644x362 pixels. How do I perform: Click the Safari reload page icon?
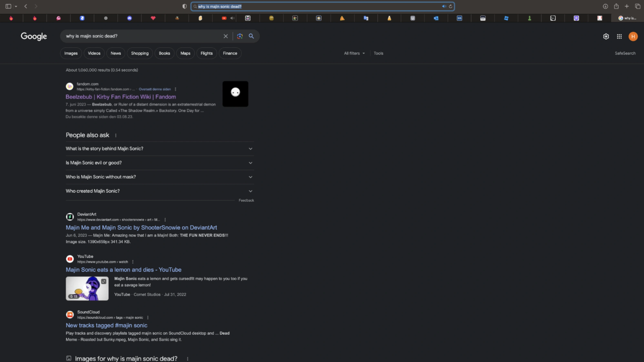pos(451,7)
